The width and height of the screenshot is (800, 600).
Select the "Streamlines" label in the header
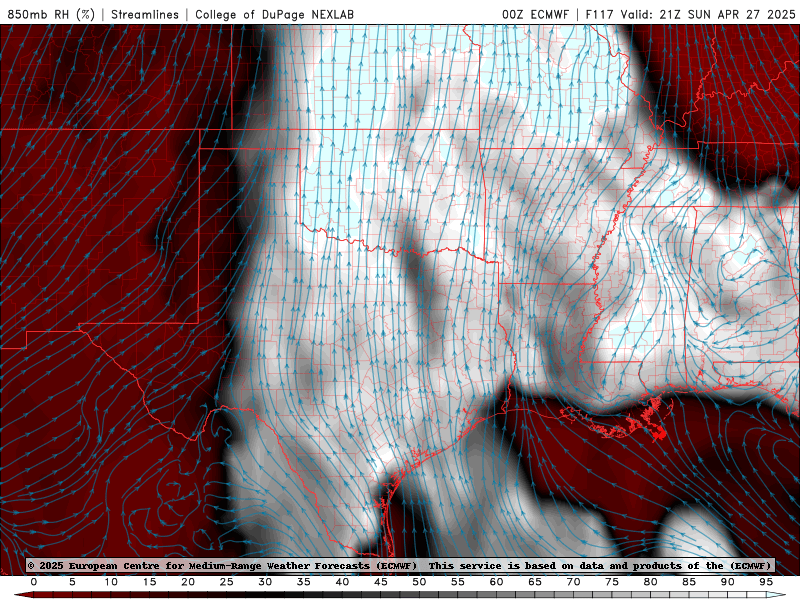coord(145,14)
